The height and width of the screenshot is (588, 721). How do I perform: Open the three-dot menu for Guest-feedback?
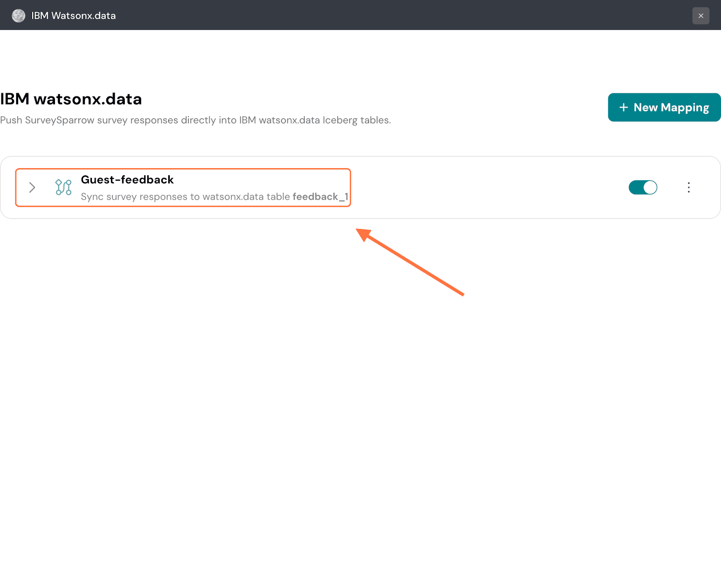(x=688, y=187)
